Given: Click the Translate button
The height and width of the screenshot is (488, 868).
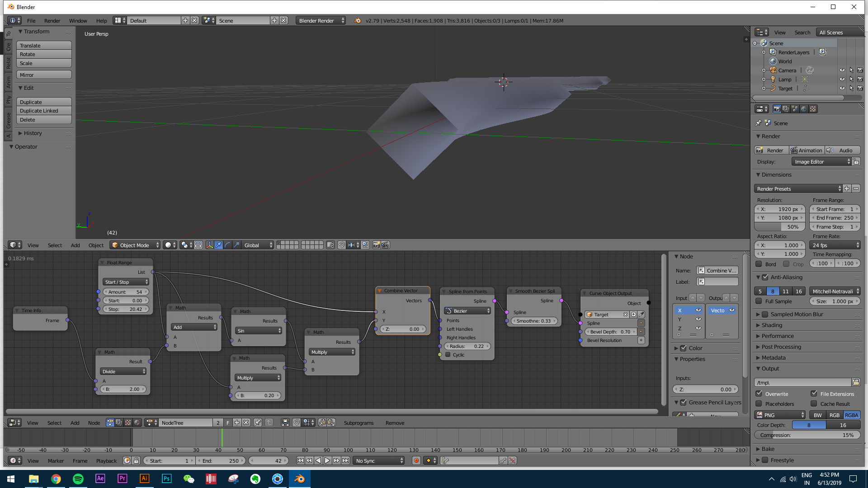Looking at the screenshot, I should coord(44,46).
